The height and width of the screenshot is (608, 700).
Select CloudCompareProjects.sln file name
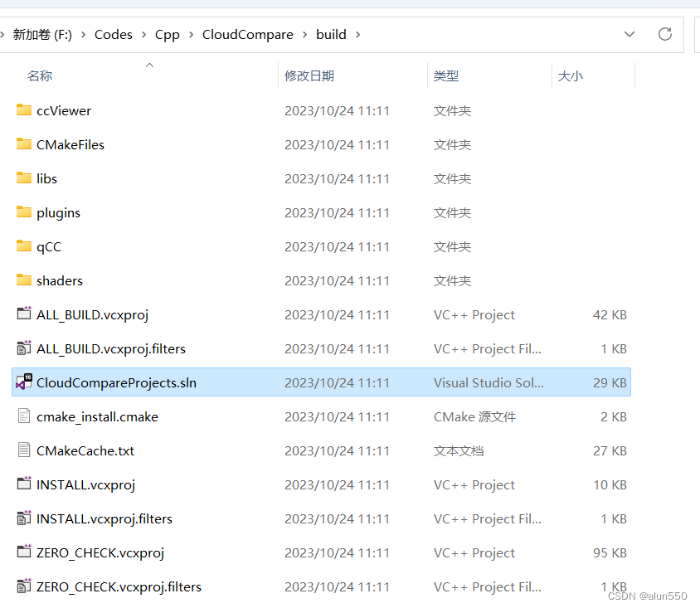pos(116,382)
